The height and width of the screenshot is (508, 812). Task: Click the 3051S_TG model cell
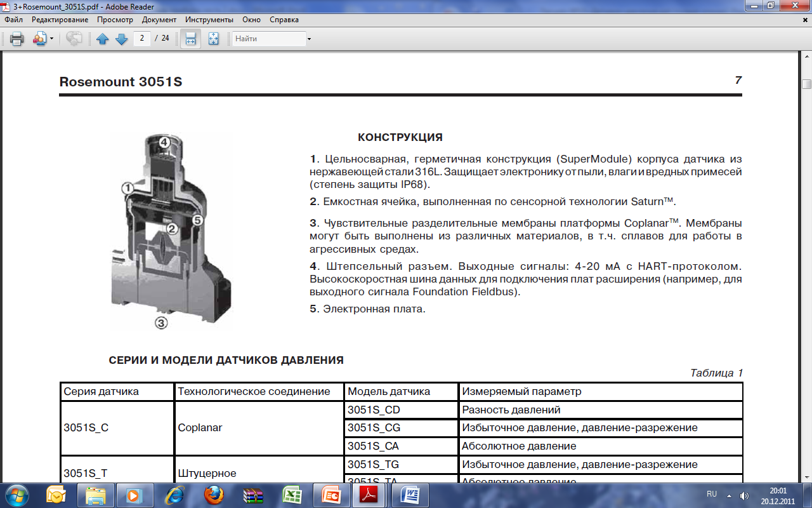pos(401,465)
